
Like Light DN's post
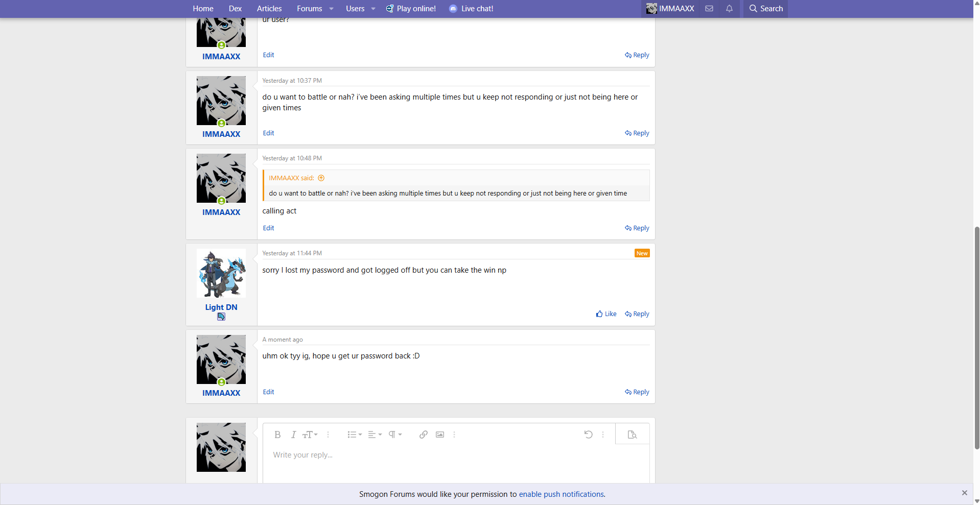click(x=606, y=314)
